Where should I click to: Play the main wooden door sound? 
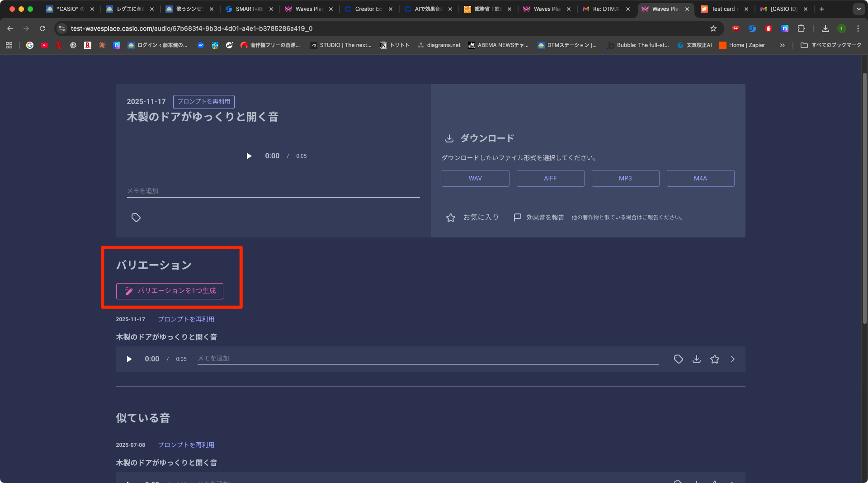click(x=249, y=156)
